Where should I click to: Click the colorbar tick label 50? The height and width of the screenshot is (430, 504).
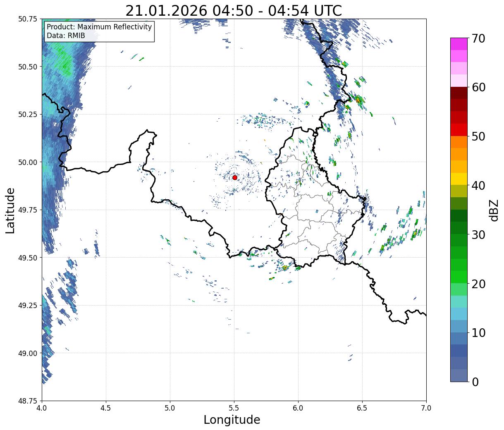click(478, 136)
